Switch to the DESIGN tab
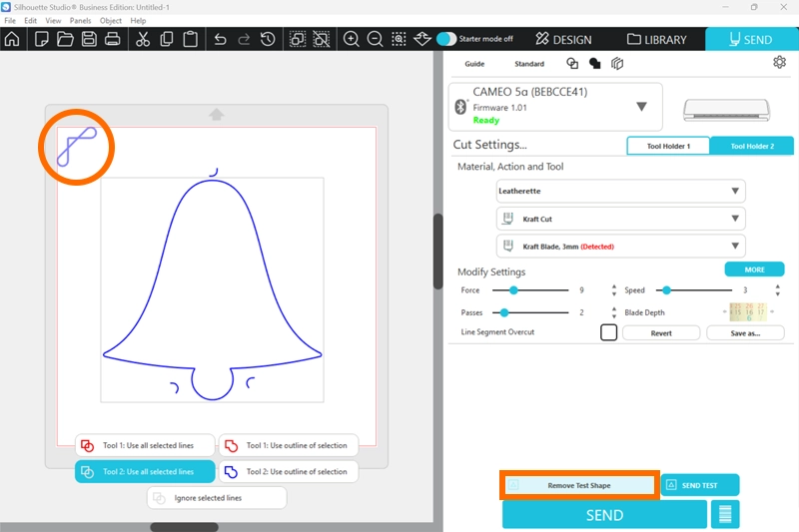This screenshot has height=532, width=799. click(x=563, y=40)
